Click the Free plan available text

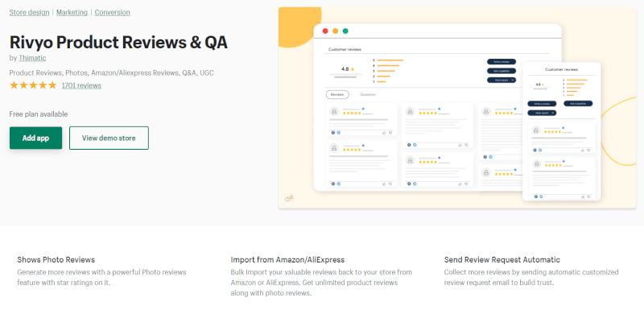(39, 114)
